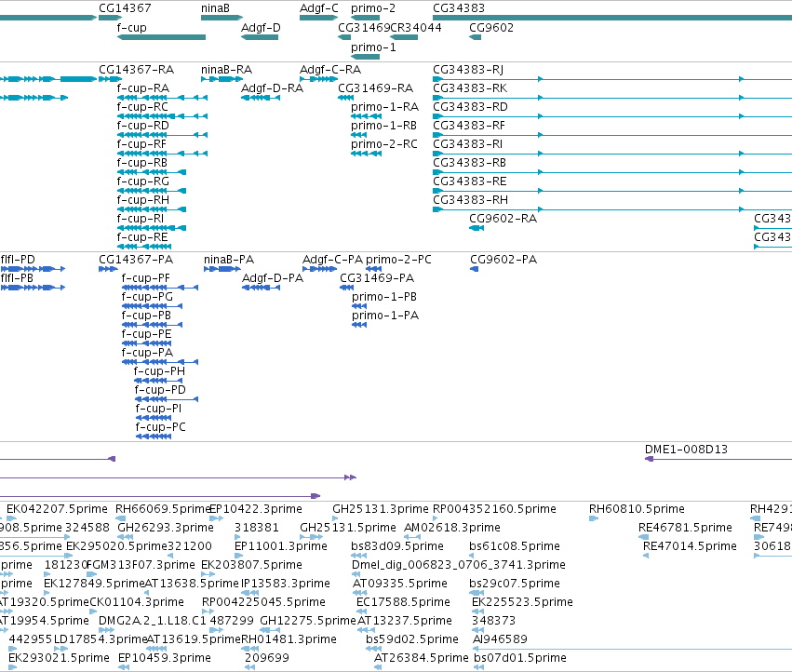792x672 pixels.
Task: Select the Adgf-D gene label
Action: 261,27
